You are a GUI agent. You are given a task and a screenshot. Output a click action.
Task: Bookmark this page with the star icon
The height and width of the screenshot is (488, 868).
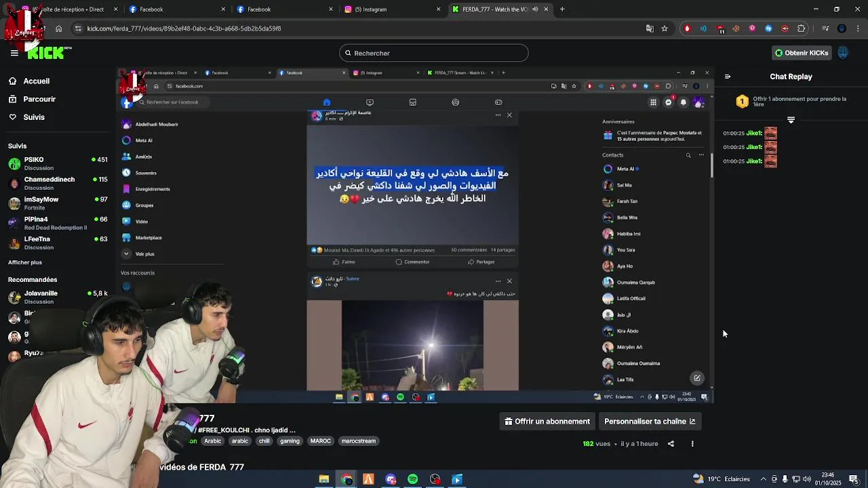[665, 28]
